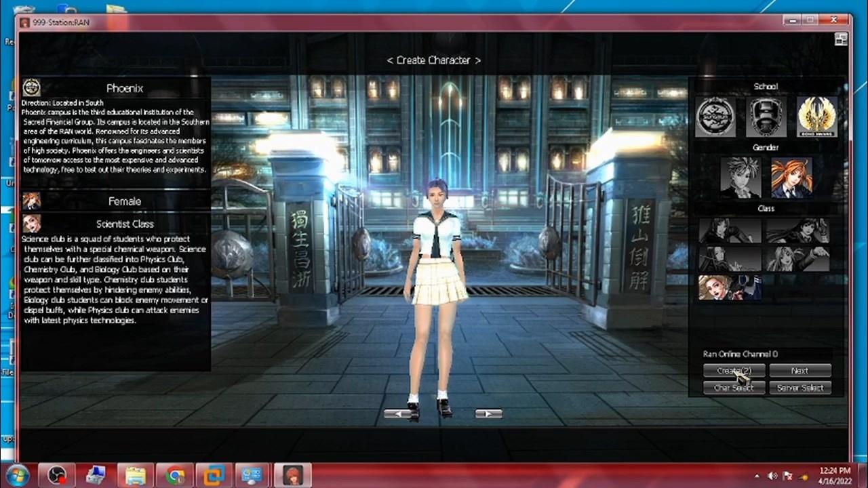868x488 pixels.
Task: Rotate the character with the right arrow
Action: [488, 413]
